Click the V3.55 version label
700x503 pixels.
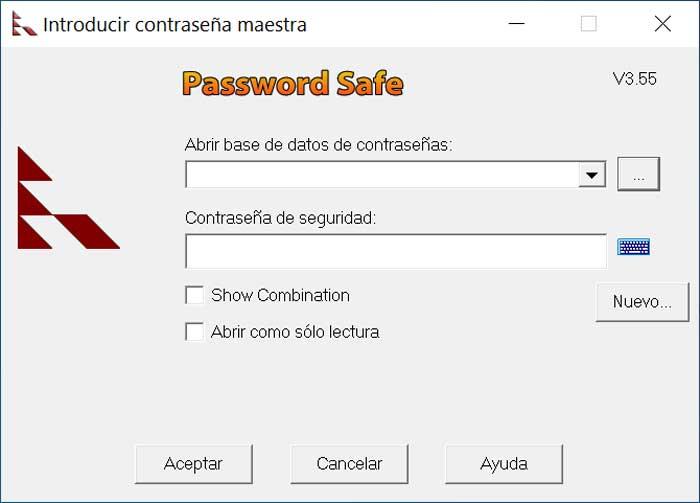(635, 79)
